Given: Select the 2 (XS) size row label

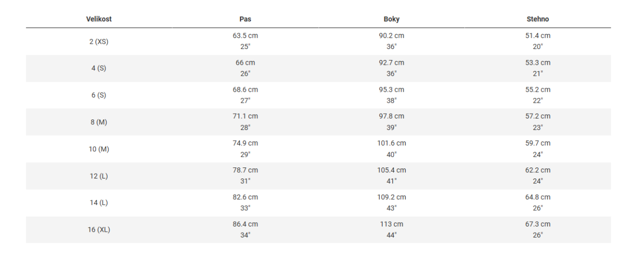Looking at the screenshot, I should tap(99, 41).
